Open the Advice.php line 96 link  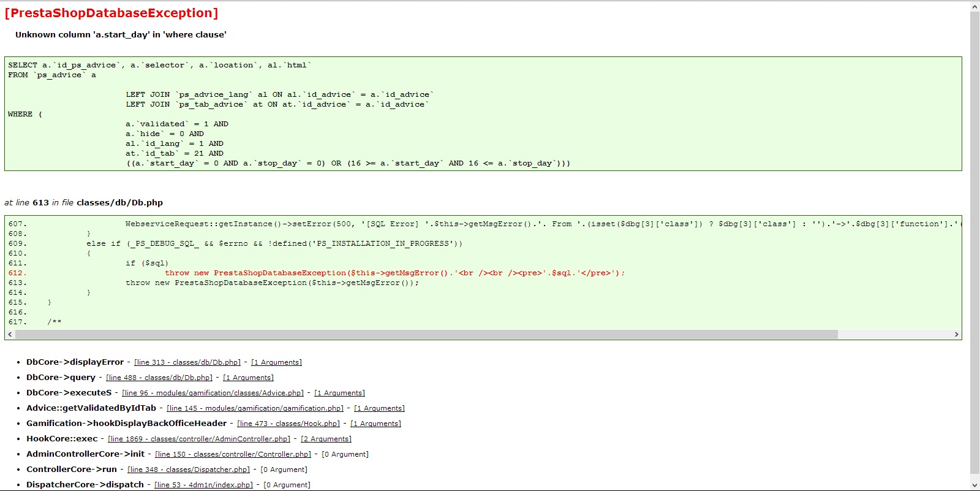(x=213, y=393)
